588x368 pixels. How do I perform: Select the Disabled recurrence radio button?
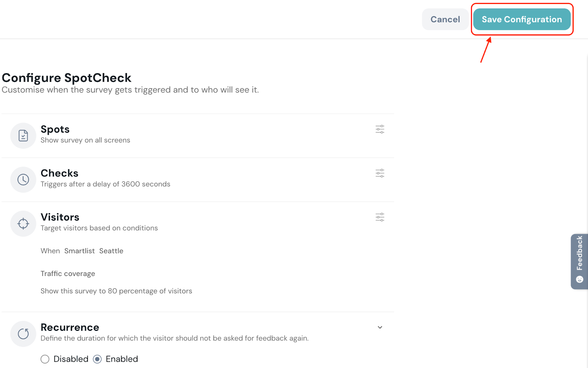(45, 359)
